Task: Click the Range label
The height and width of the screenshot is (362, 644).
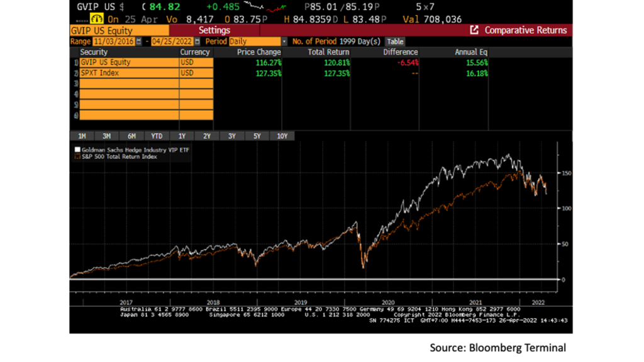Action: 80,41
